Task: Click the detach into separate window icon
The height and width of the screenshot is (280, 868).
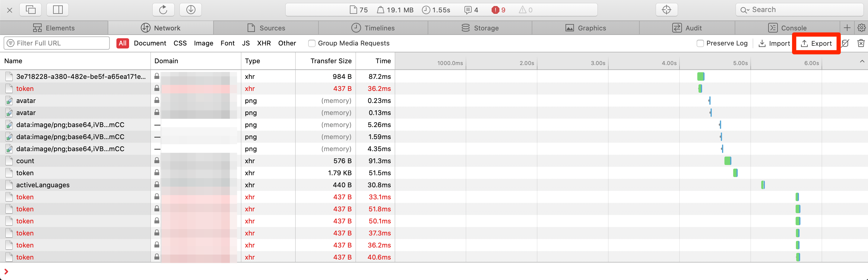Action: (31, 10)
